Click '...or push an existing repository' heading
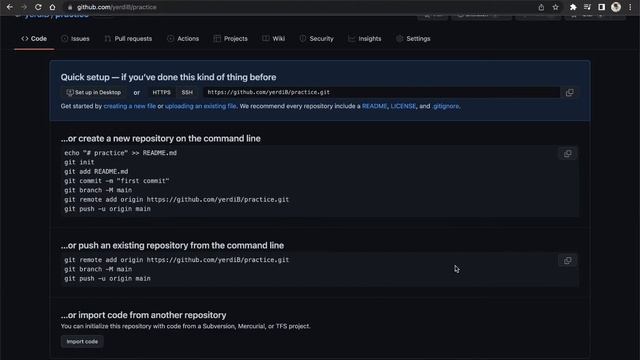Image resolution: width=640 pixels, height=360 pixels. pos(172,246)
